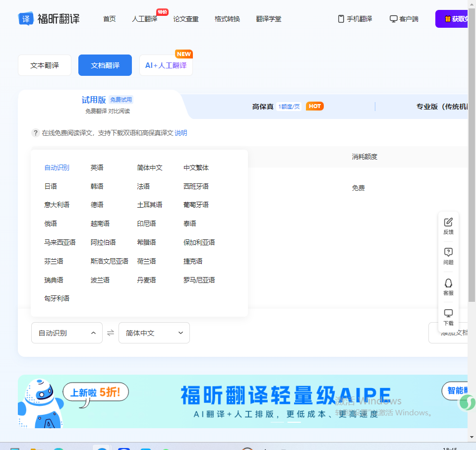Open 人工翻译 in the top navigation
Viewport: 476px width, 450px height.
pyautogui.click(x=144, y=19)
